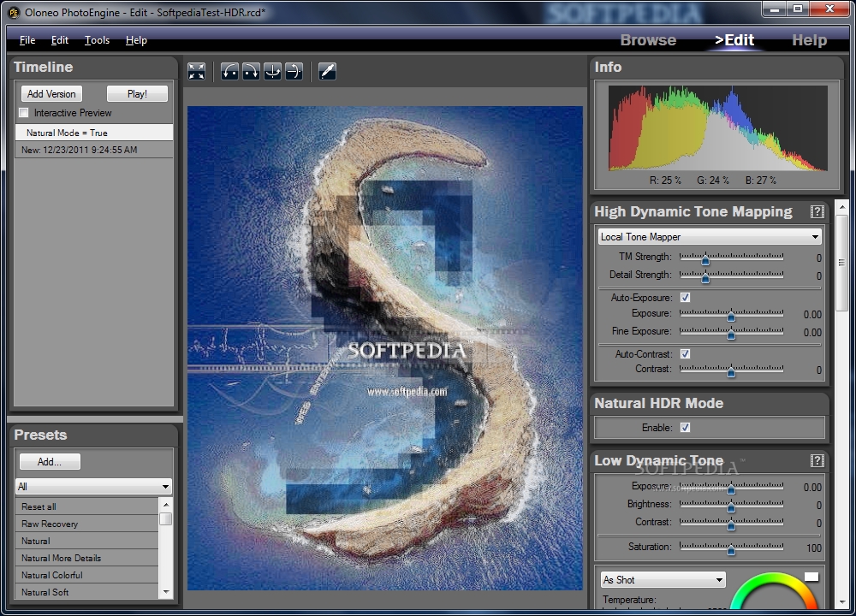Open the Tools menu

point(97,40)
